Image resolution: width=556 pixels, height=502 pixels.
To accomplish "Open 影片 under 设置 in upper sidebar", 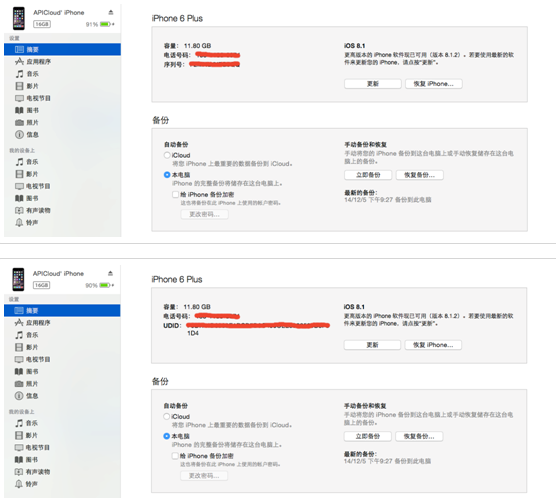I will (27, 86).
